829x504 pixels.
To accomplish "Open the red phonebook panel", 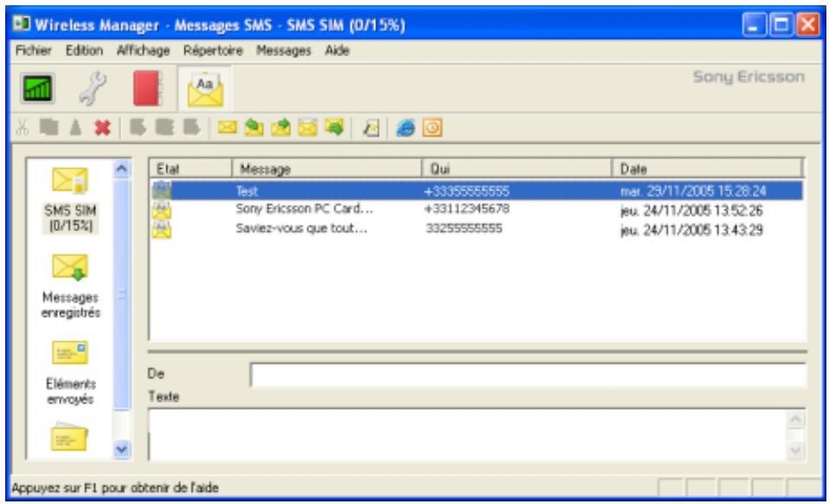I will 147,88.
